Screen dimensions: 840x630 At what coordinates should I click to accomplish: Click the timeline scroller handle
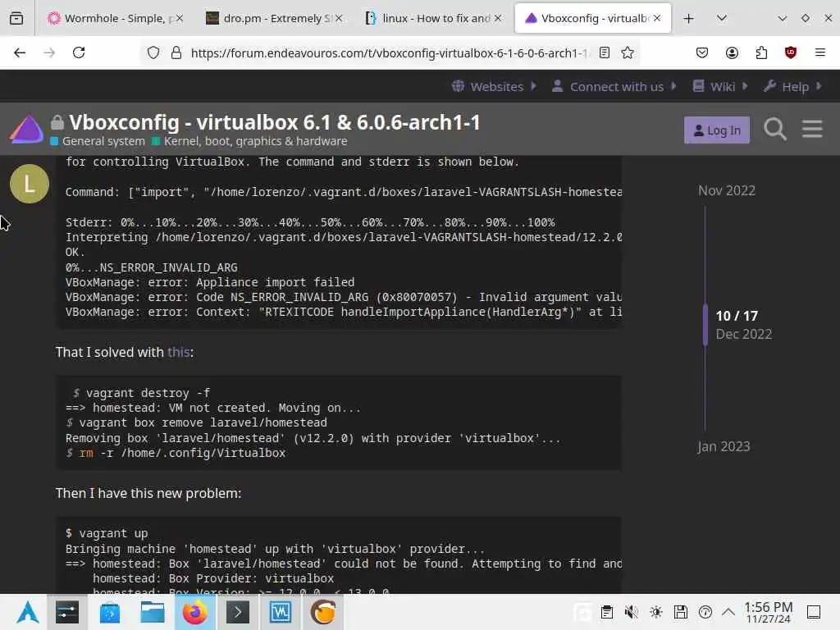705,325
